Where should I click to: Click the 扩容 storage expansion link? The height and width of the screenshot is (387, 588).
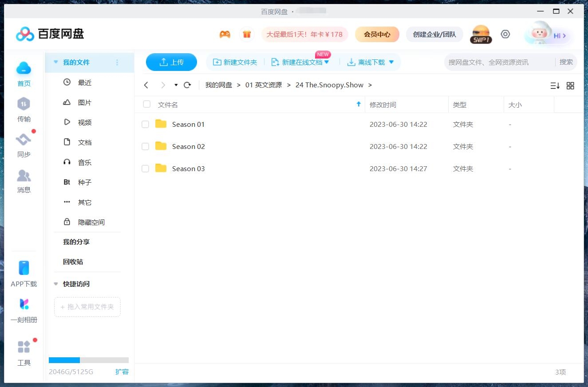coord(122,372)
